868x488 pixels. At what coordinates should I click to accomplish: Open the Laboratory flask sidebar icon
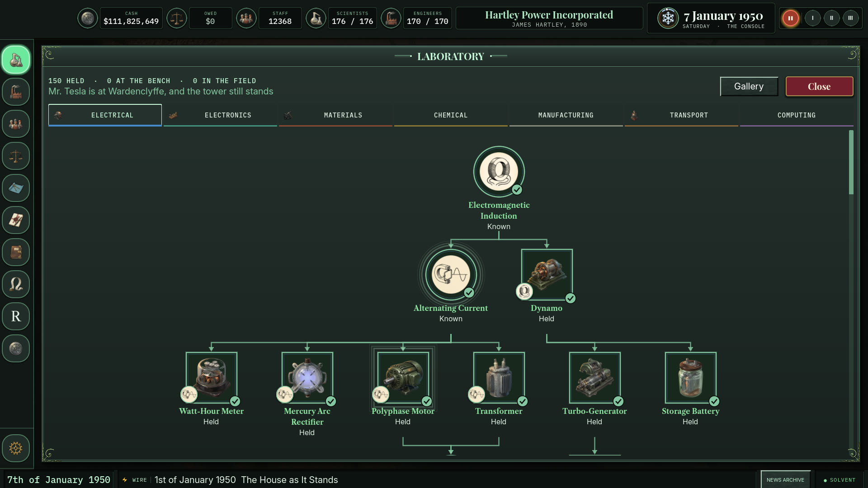coord(16,60)
